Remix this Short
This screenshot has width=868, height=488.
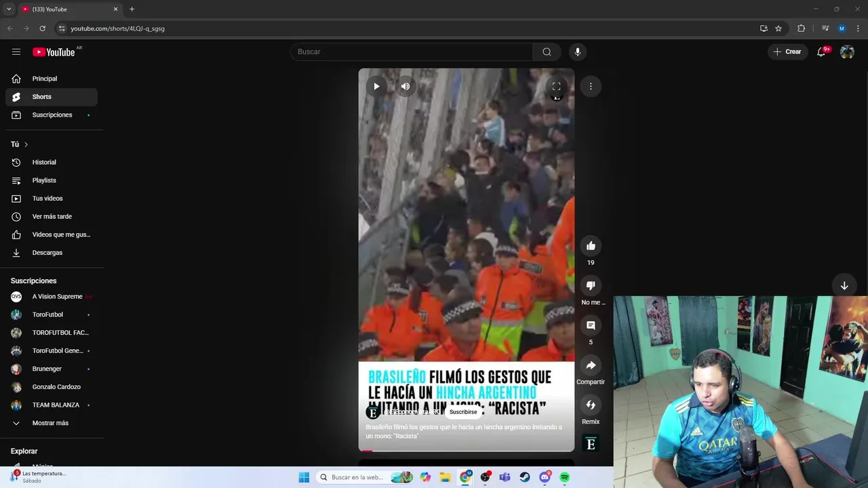(x=591, y=405)
